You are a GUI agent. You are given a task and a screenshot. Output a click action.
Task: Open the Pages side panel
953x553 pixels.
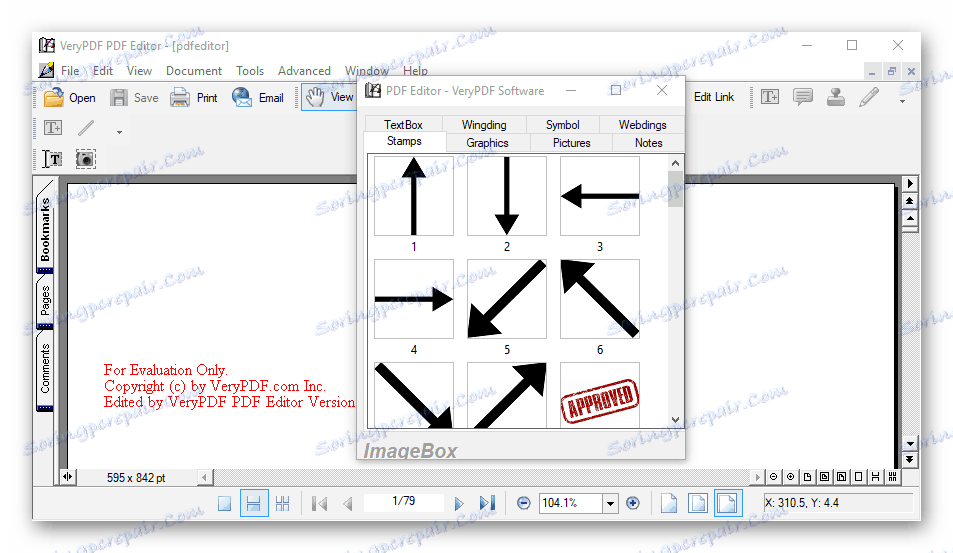tap(45, 301)
